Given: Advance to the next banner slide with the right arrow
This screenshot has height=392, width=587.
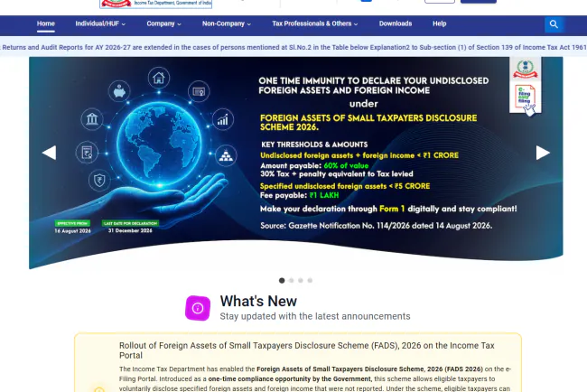Looking at the screenshot, I should (543, 153).
